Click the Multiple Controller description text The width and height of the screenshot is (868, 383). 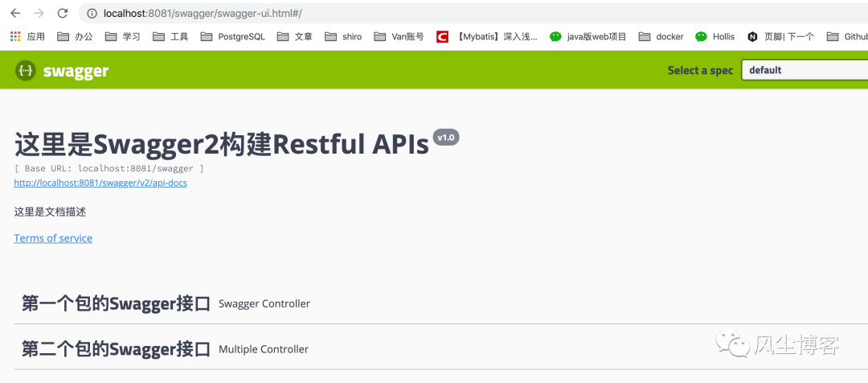264,349
